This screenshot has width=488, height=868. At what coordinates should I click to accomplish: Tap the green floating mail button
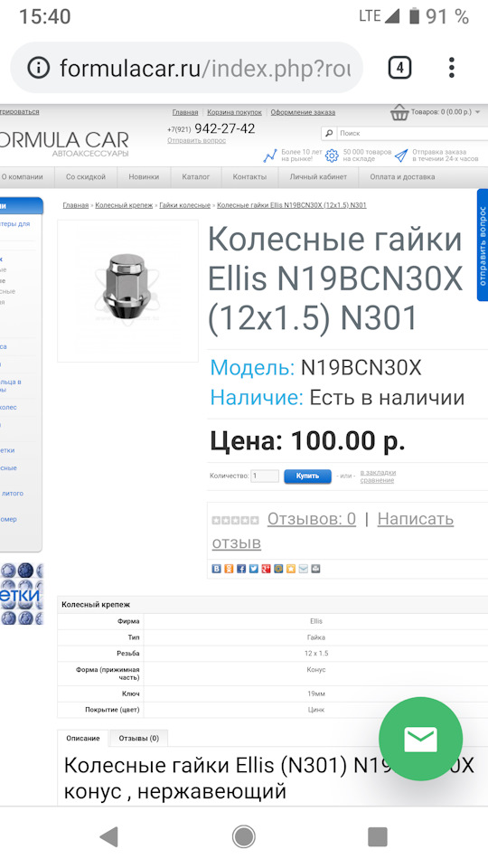tap(420, 739)
